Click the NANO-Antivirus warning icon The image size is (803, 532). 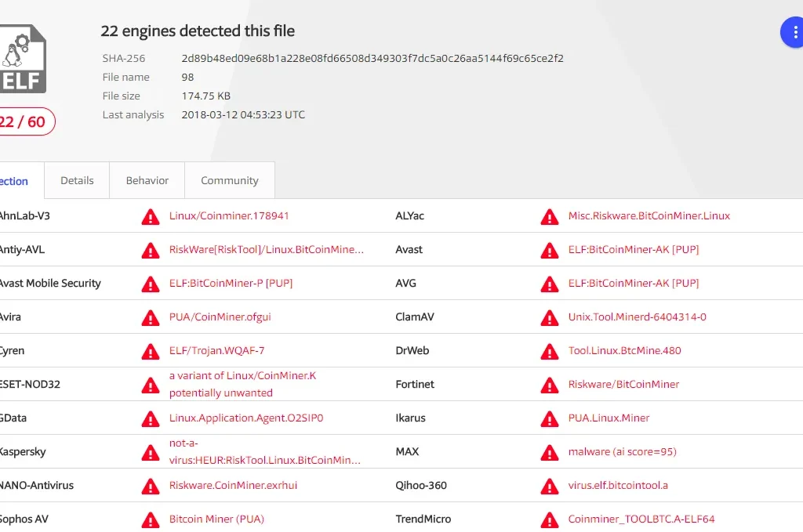point(151,487)
